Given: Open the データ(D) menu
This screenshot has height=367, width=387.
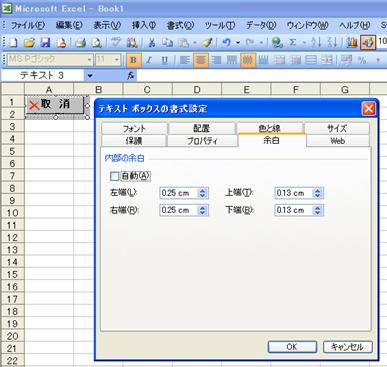Looking at the screenshot, I should [x=261, y=25].
